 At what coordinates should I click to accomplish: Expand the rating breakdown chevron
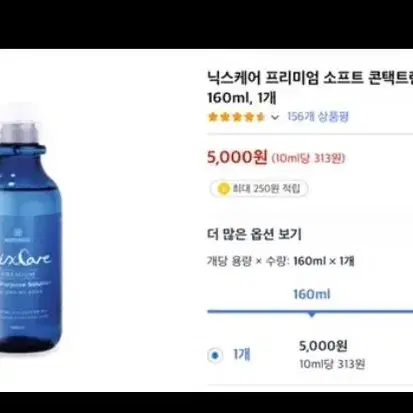pos(275,117)
